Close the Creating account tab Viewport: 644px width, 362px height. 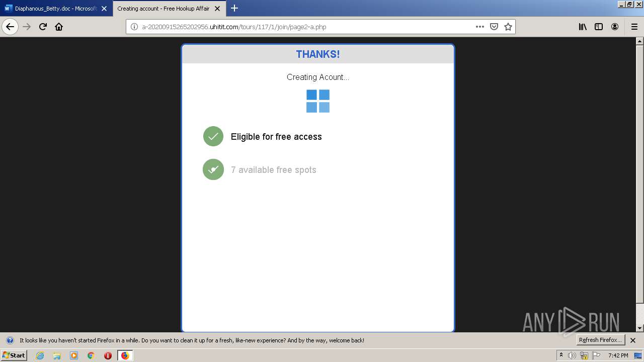pos(217,9)
